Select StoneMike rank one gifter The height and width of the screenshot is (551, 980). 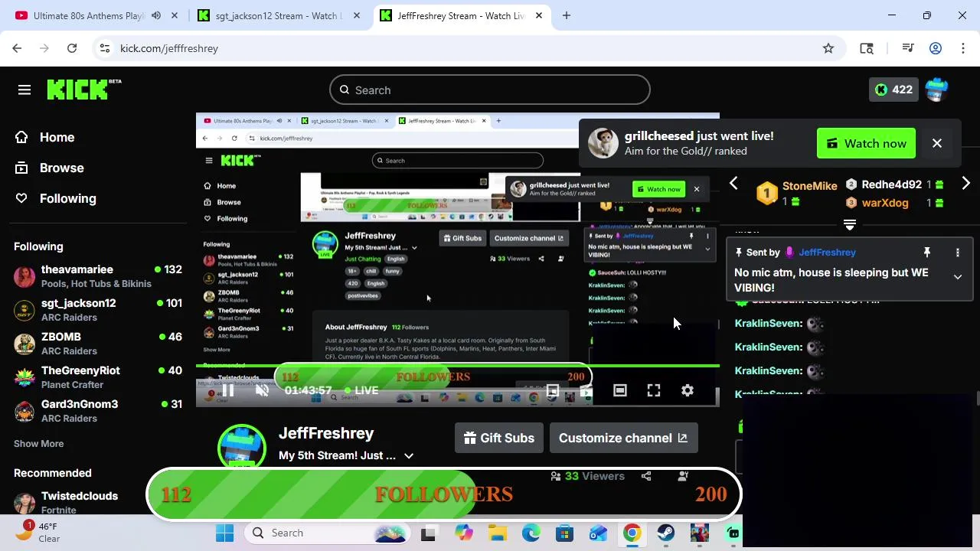(796, 193)
